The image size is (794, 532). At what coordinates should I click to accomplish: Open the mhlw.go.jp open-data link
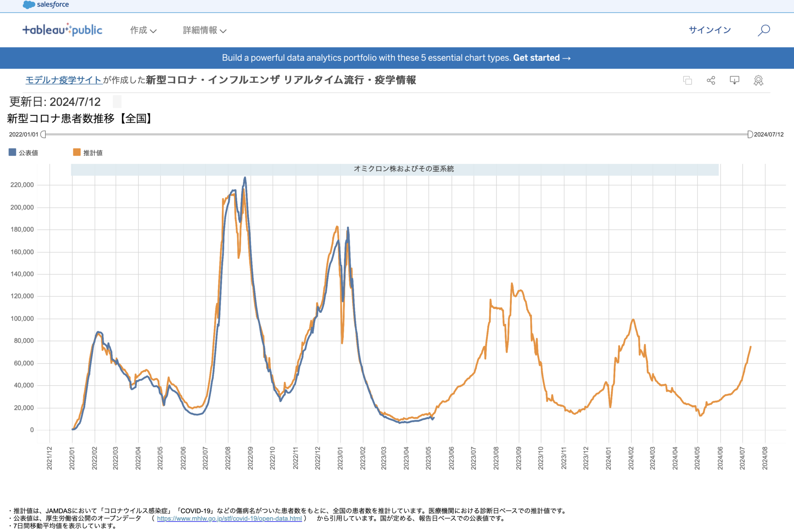point(229,518)
